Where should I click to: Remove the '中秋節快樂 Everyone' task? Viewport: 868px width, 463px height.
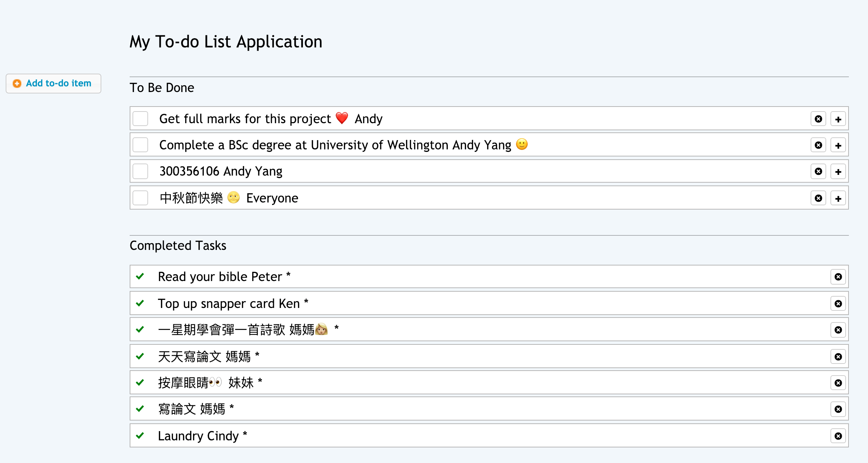pos(818,198)
